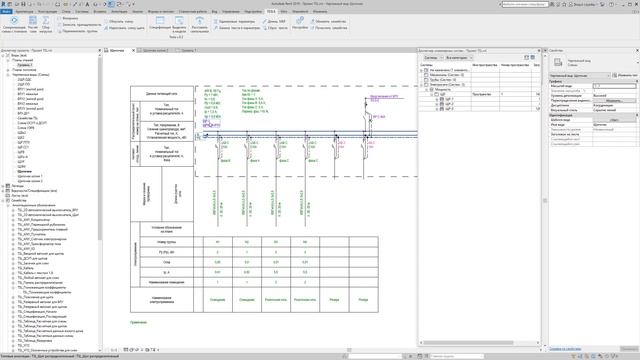The height and width of the screenshot is (360, 640).
Task: Click the view type icon in Properties panel
Action: point(558,62)
